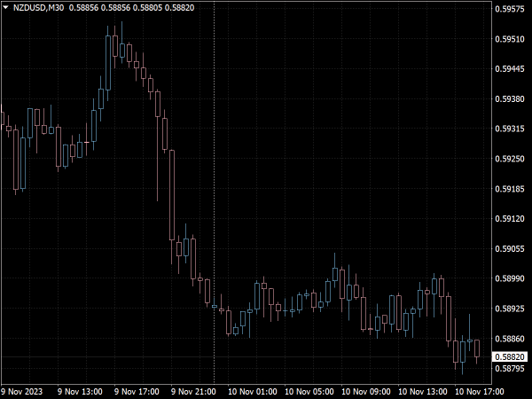Click the 9 Nov 2023 time label
The height and width of the screenshot is (399, 532).
pyautogui.click(x=21, y=392)
